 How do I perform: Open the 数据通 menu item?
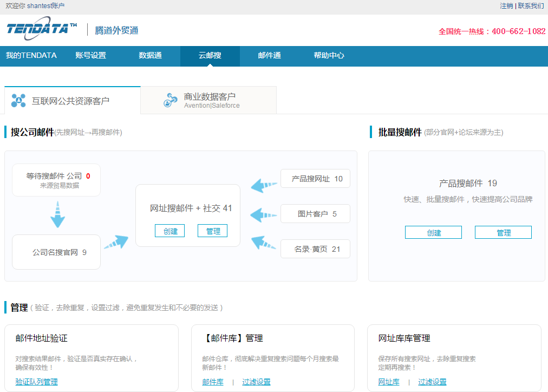[x=150, y=55]
